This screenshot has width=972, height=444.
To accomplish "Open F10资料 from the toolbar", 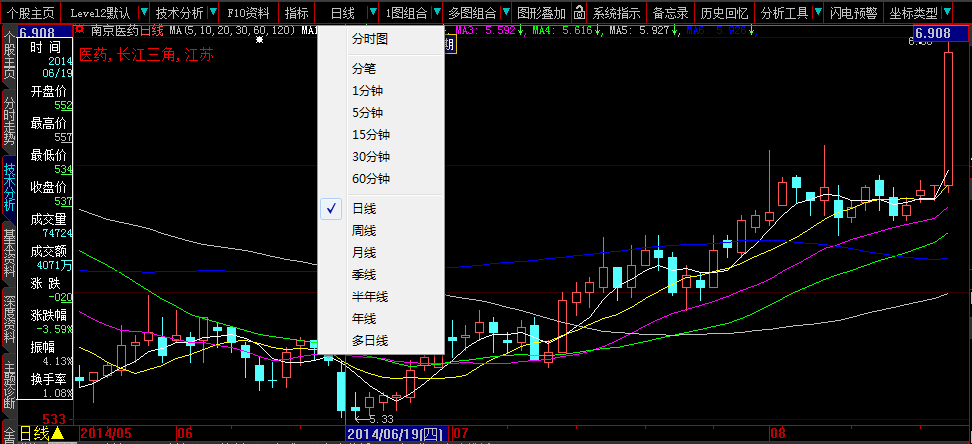I will (x=249, y=12).
